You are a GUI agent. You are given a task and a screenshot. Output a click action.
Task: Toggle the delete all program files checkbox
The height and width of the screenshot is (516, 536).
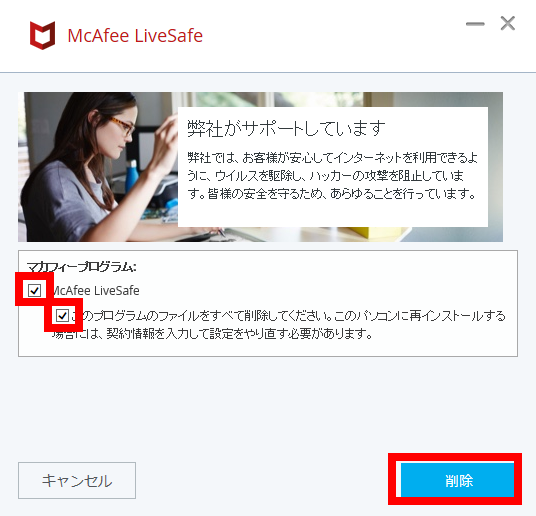[62, 315]
